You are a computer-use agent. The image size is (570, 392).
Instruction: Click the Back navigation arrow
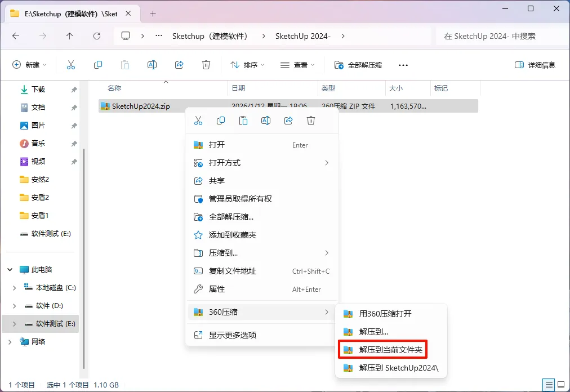coord(16,35)
